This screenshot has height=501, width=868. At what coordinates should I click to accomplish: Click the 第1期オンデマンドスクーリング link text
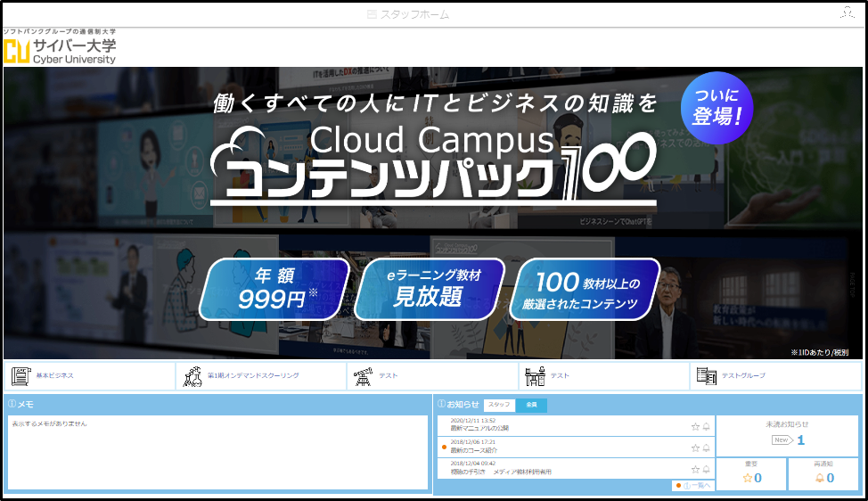(253, 375)
